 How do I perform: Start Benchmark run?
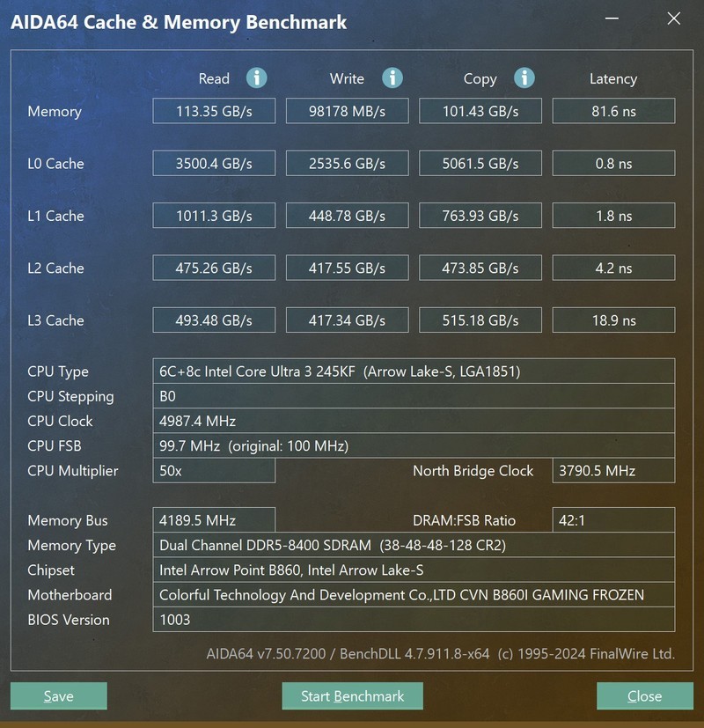[x=352, y=696]
